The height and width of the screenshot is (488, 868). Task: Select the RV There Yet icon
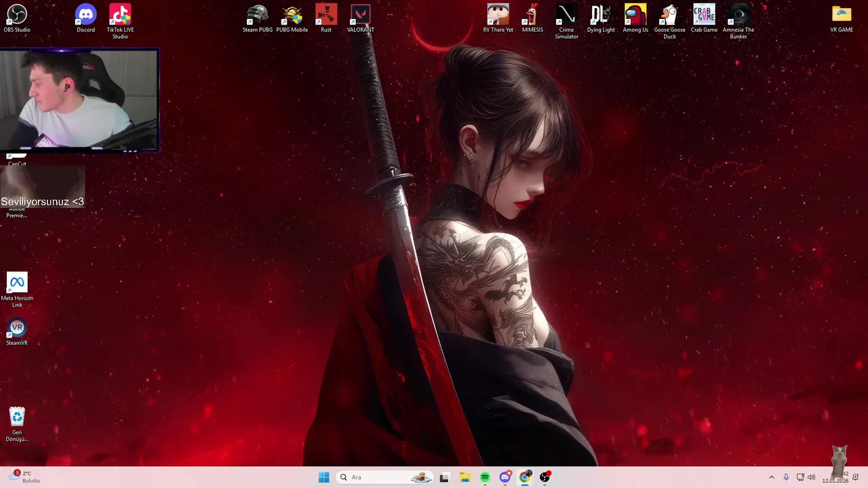click(498, 18)
